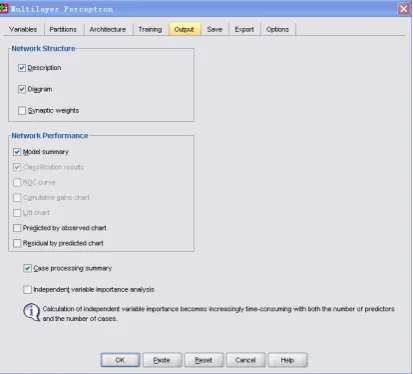Image resolution: width=413 pixels, height=374 pixels.
Task: Click the SPSS title bar icon
Action: pyautogui.click(x=4, y=8)
